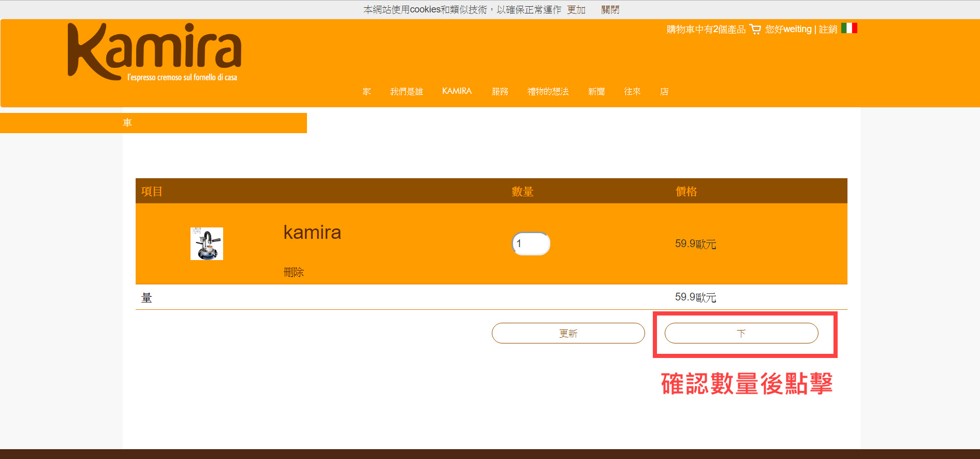Click the 註銷 logout link

click(828, 30)
